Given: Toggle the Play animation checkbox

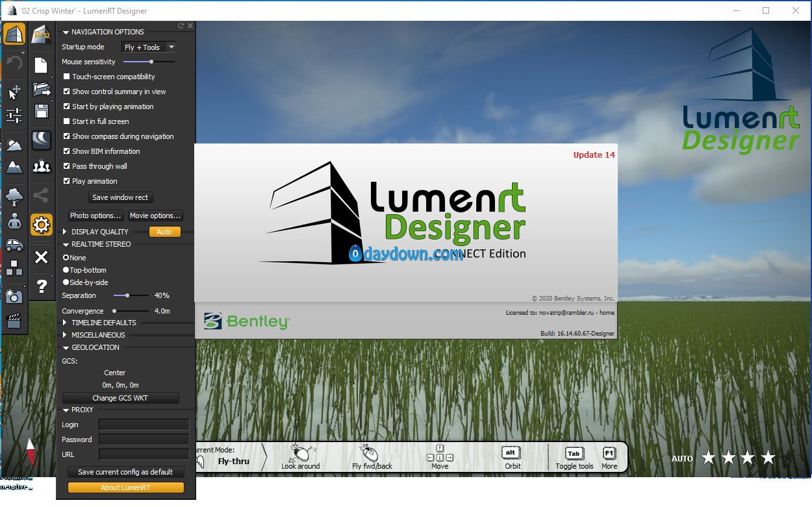Looking at the screenshot, I should pyautogui.click(x=66, y=181).
